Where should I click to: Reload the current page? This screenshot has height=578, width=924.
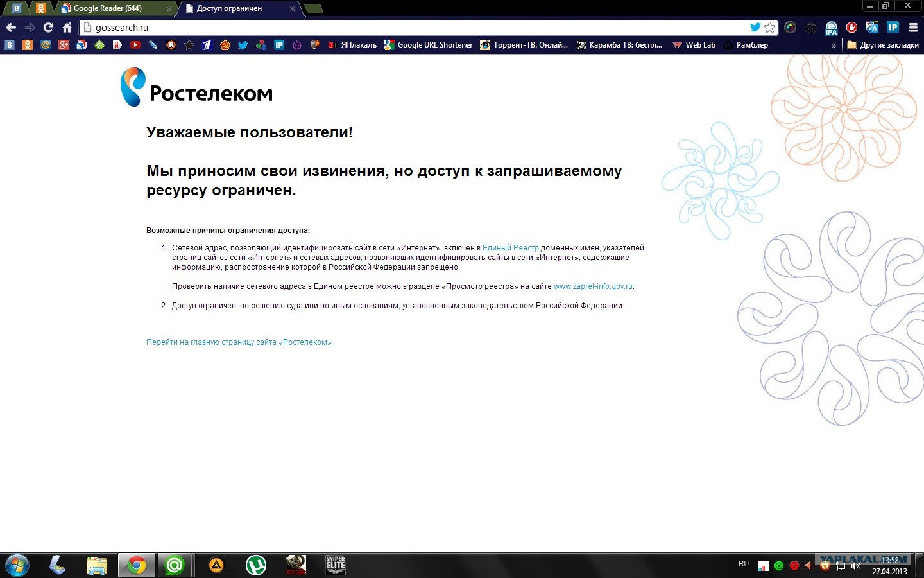coord(48,28)
